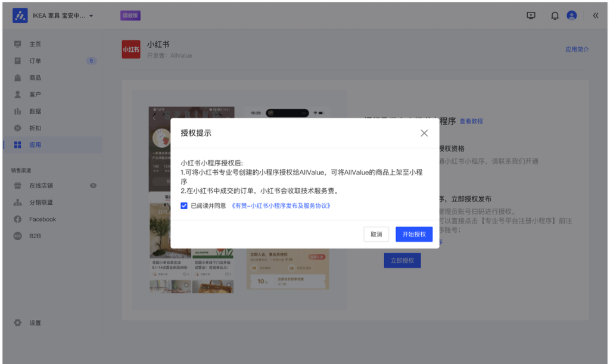610x364 pixels.
Task: Uncheck the 已阅读并同意 checkbox
Action: [184, 206]
